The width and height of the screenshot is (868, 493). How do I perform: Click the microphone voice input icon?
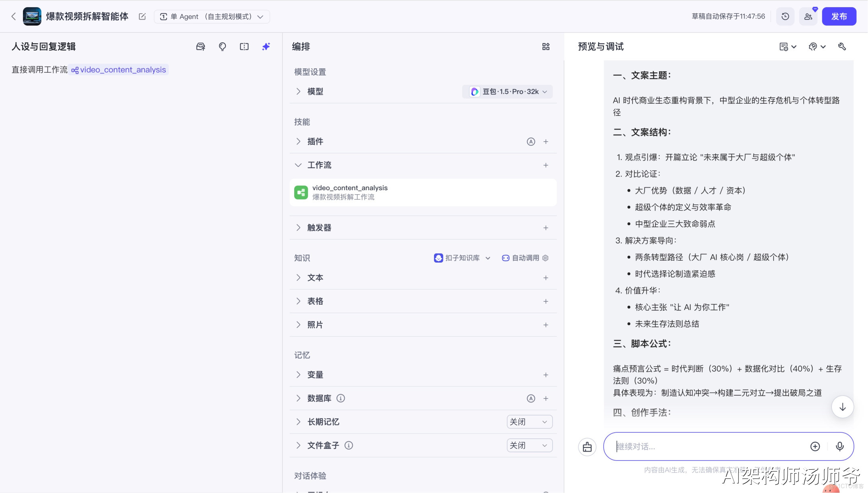pos(839,446)
